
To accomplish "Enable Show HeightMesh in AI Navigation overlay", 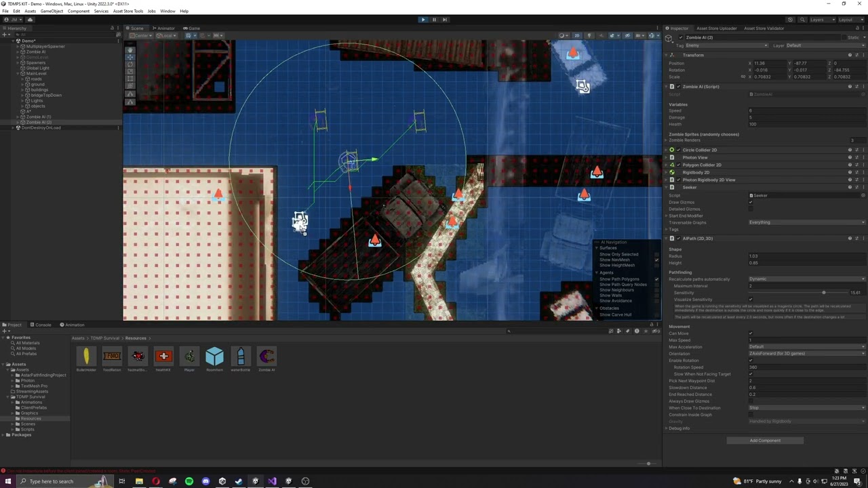I will (656, 265).
